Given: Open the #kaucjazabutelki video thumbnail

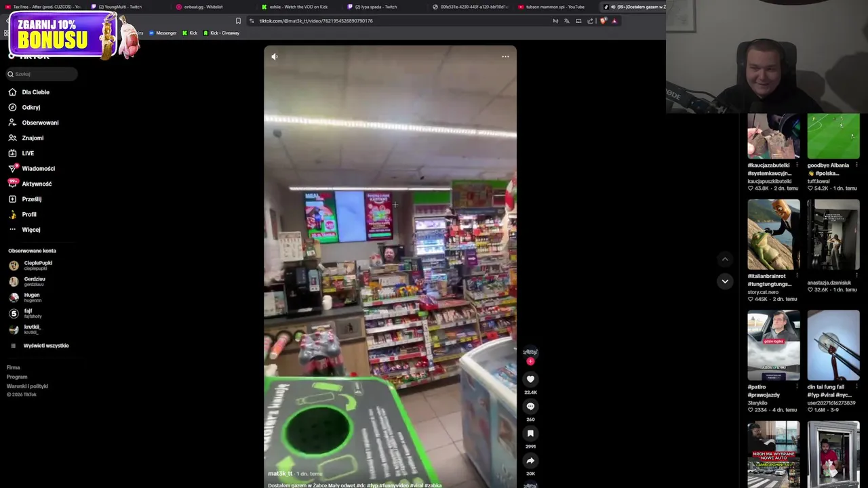Looking at the screenshot, I should pyautogui.click(x=774, y=136).
